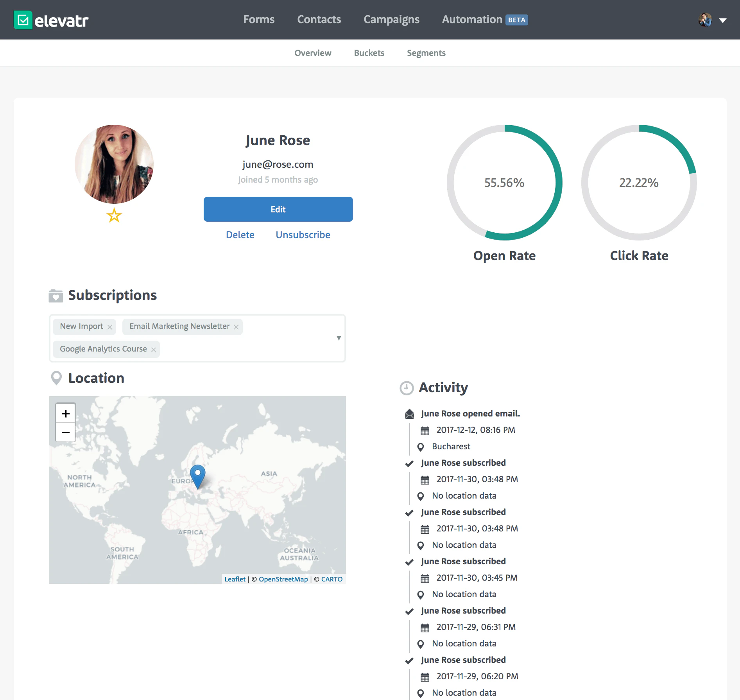This screenshot has width=740, height=700.
Task: Click the Edit button on June's profile
Action: 278,209
